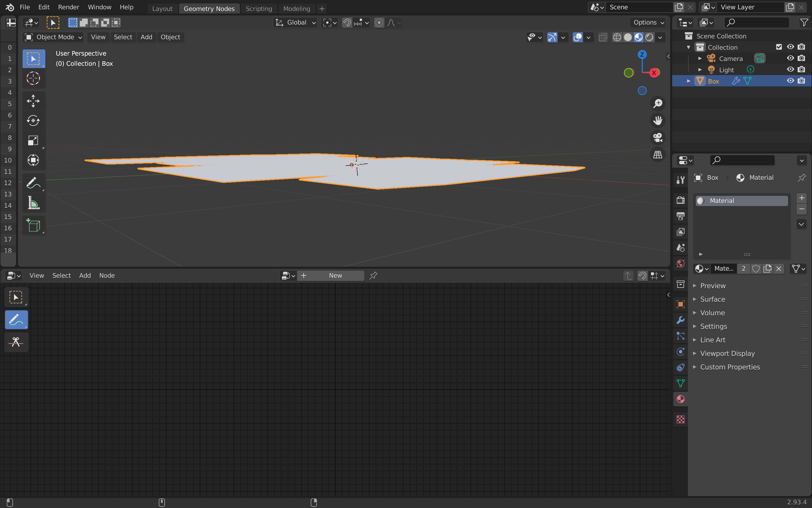Screen dimensions: 812x508
Task: Select the Transform tool
Action: [x=33, y=160]
